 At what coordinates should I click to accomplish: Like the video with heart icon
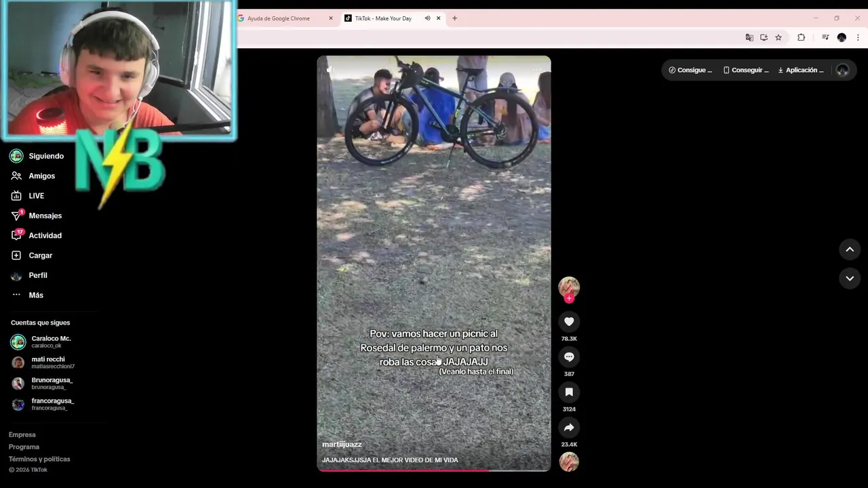(569, 322)
